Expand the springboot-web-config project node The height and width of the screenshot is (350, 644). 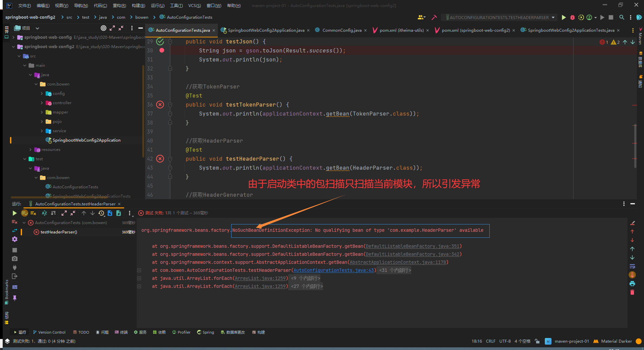coord(13,37)
